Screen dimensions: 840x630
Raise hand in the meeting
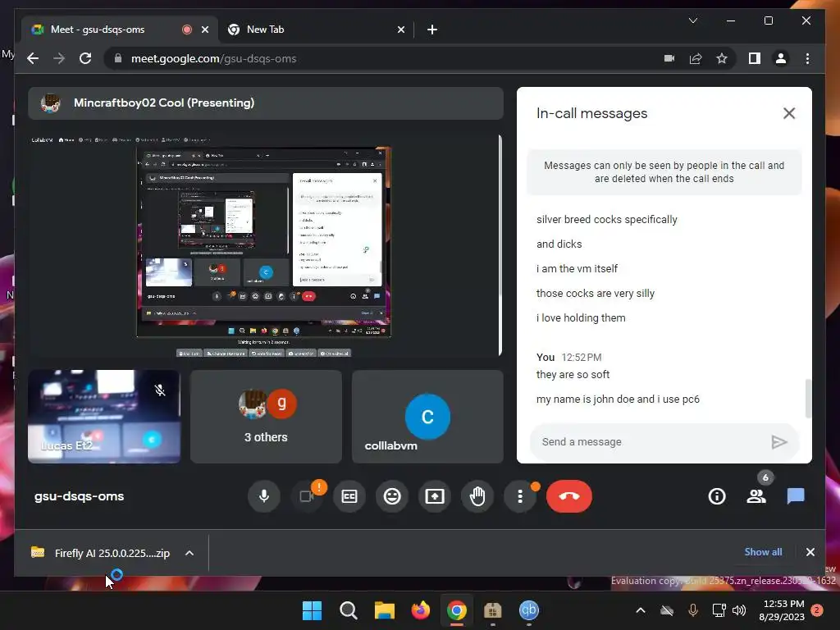[477, 496]
